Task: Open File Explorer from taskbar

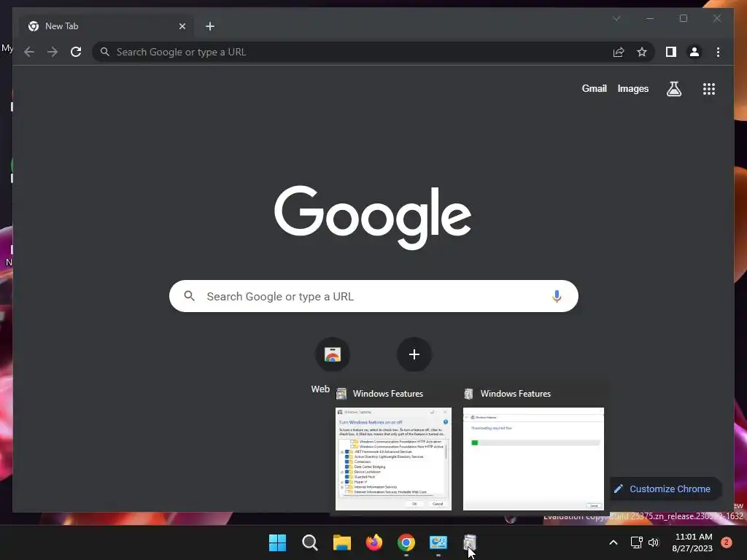Action: click(x=341, y=542)
